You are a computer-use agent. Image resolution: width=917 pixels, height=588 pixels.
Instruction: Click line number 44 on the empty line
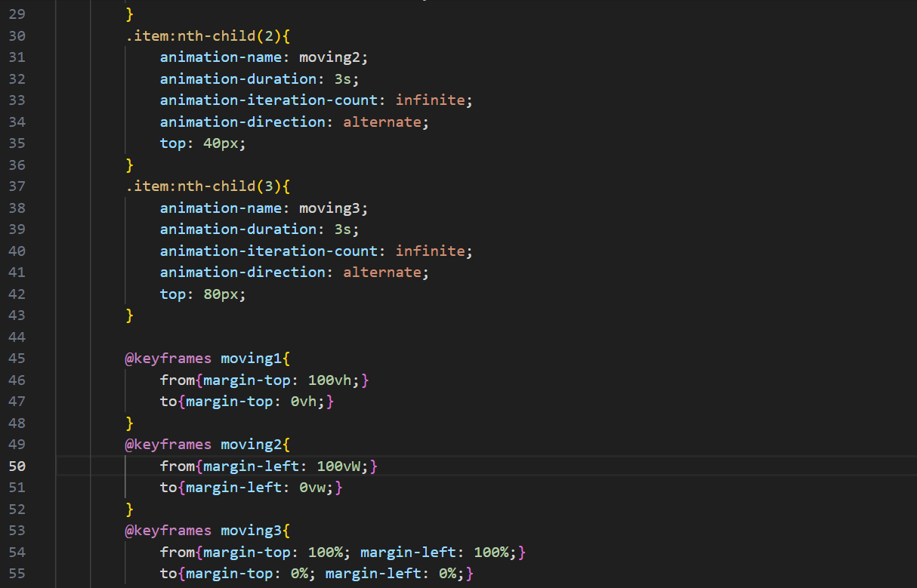pos(17,337)
